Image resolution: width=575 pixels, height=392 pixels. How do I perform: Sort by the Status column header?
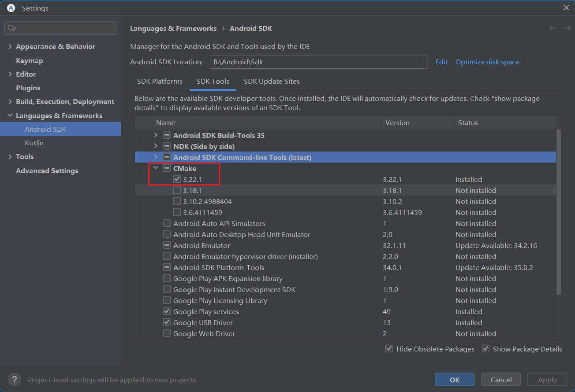tap(505, 123)
